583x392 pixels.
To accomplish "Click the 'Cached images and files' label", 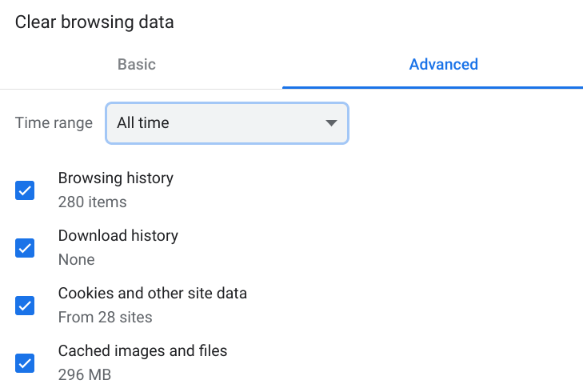I will [x=143, y=351].
